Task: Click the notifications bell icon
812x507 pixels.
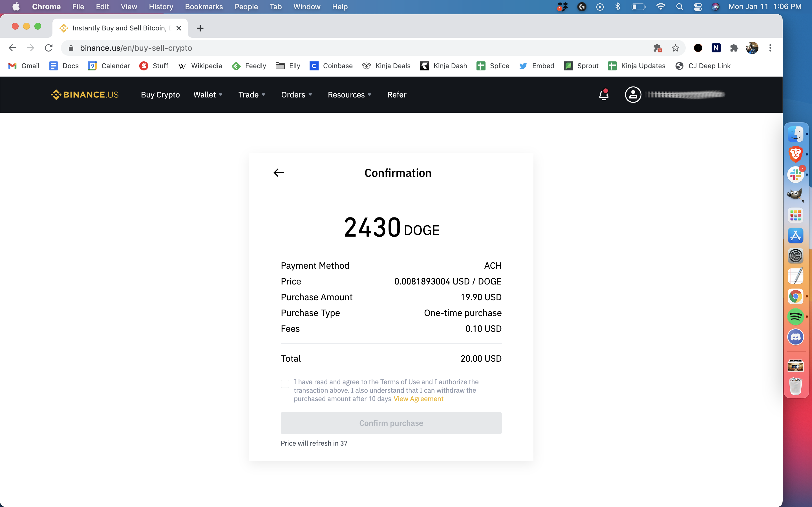Action: (603, 95)
